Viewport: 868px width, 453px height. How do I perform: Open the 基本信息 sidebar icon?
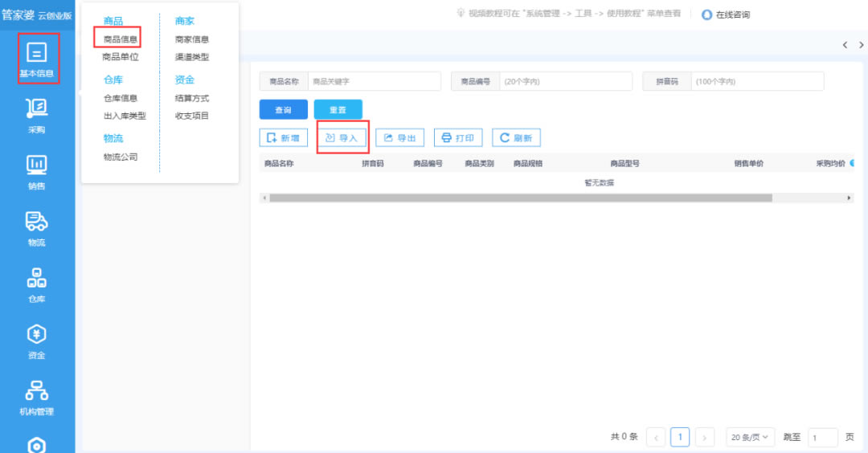click(x=37, y=54)
